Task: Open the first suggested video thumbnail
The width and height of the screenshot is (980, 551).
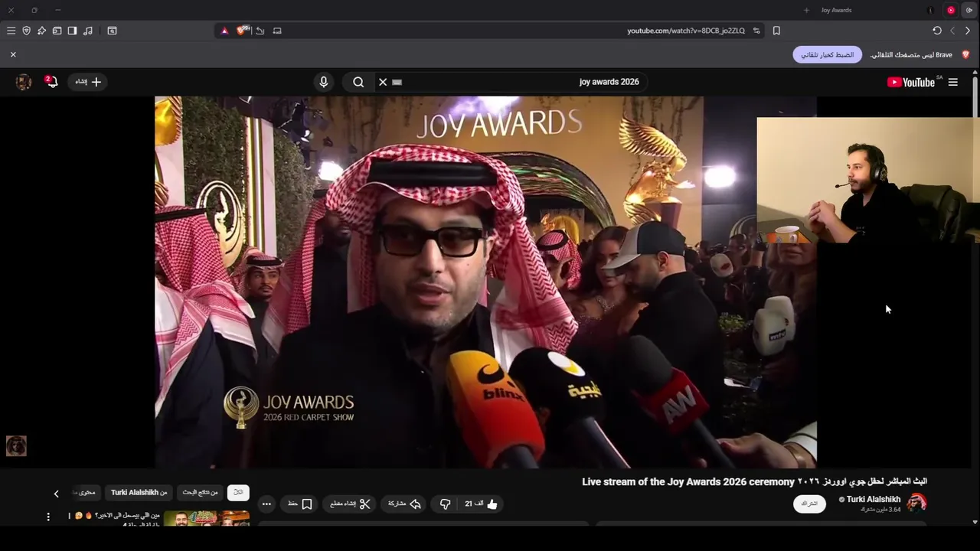Action: click(x=207, y=518)
